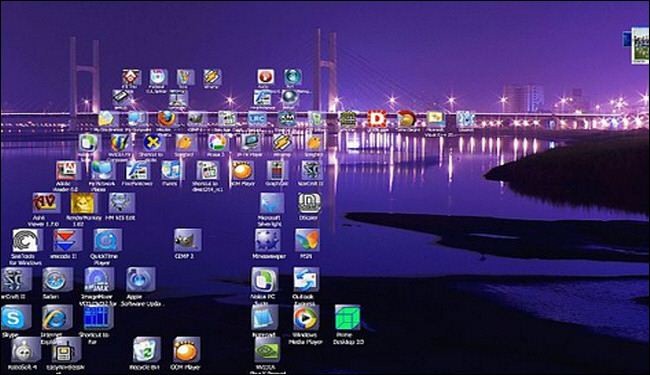Open the Minesweeper icon

[x=267, y=240]
